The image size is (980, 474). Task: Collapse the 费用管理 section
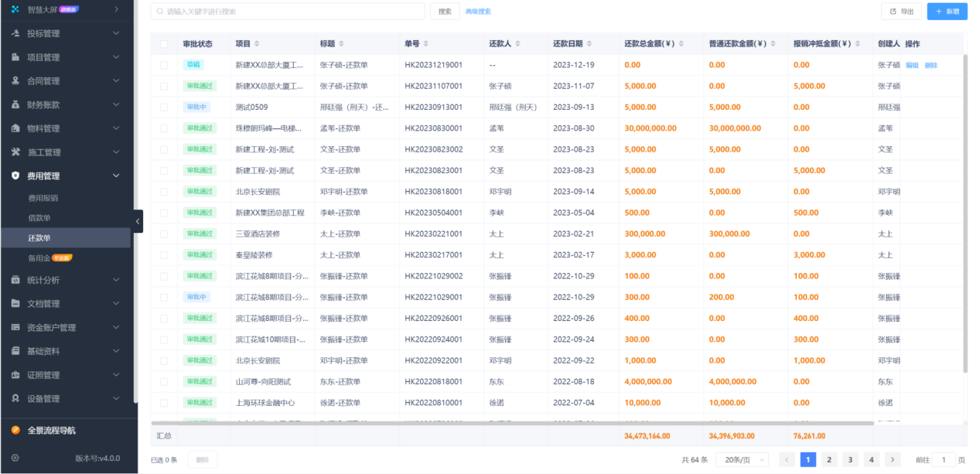[x=115, y=176]
